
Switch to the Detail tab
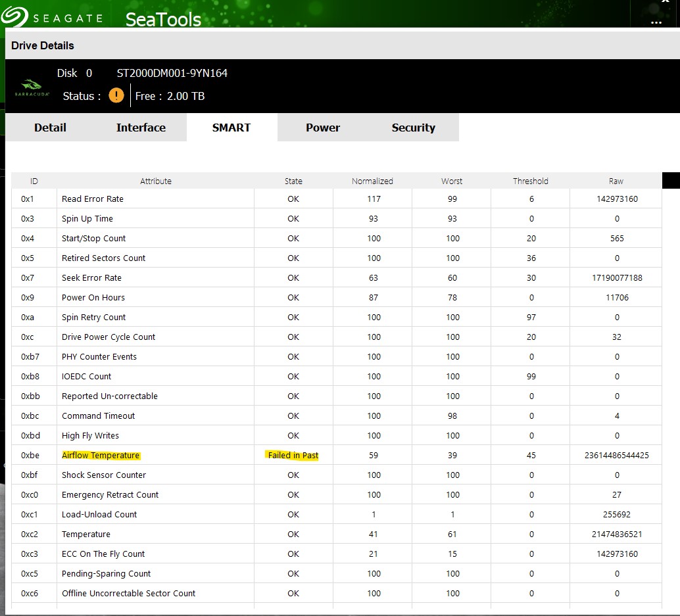tap(50, 128)
